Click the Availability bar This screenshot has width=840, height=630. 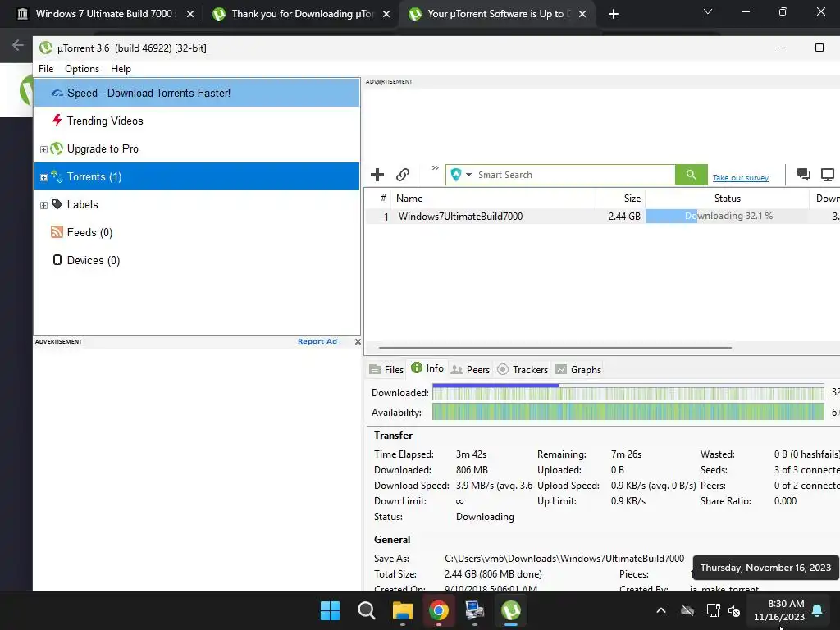[628, 412]
